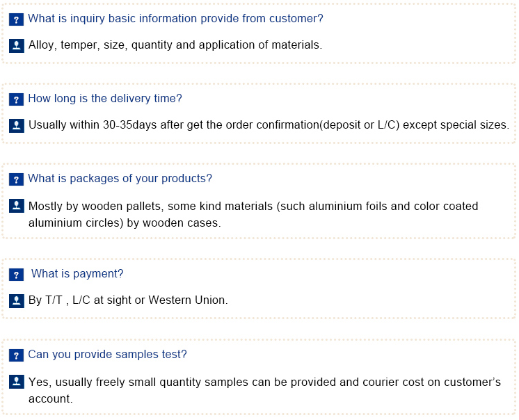
Task: Click question icon beside packages question
Action: pyautogui.click(x=16, y=179)
